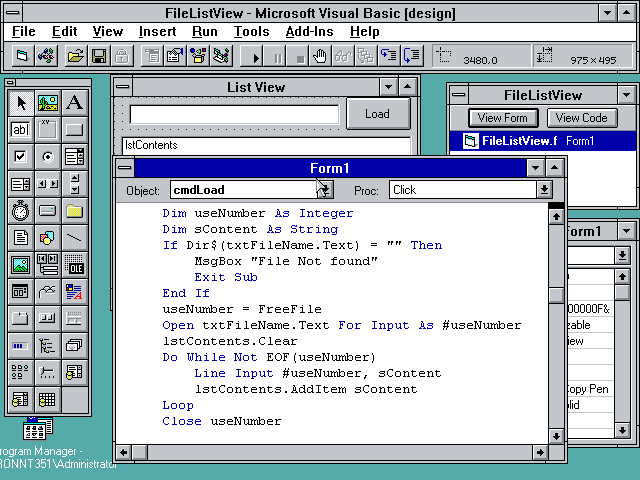Click the Step Over toolbar icon
This screenshot has height=480, width=640.
[x=412, y=56]
